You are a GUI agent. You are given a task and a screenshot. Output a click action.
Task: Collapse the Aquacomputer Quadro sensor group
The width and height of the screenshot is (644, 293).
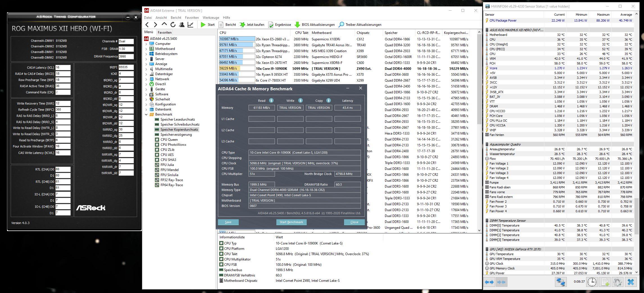(487, 144)
